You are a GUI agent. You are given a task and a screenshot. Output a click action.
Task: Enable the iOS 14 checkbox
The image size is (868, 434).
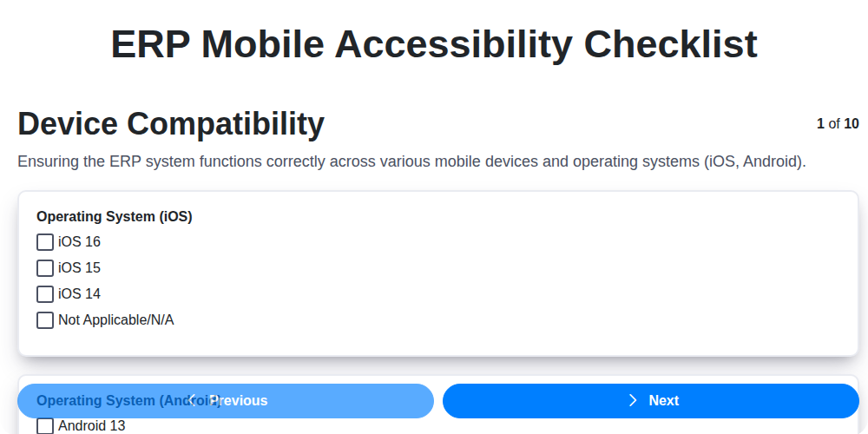[x=45, y=294]
